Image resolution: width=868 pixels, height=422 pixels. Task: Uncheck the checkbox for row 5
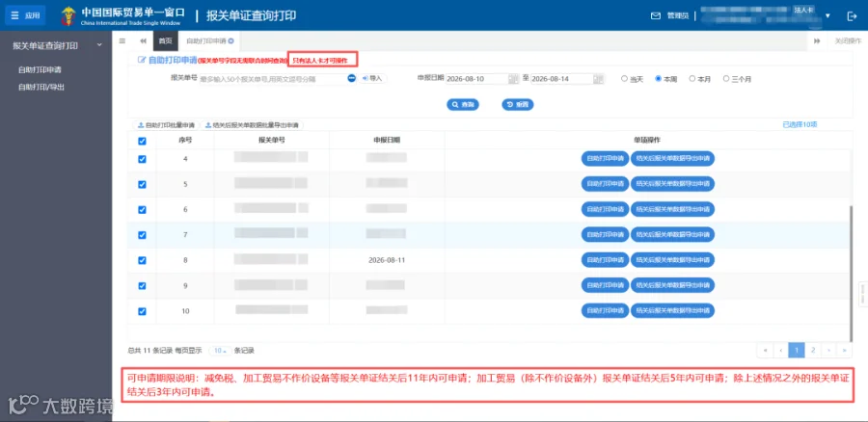point(142,184)
